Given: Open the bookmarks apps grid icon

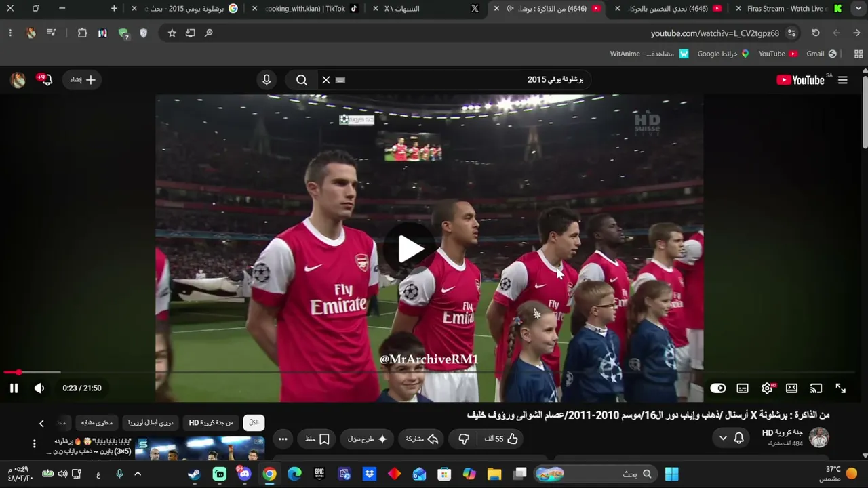Looking at the screenshot, I should [859, 54].
